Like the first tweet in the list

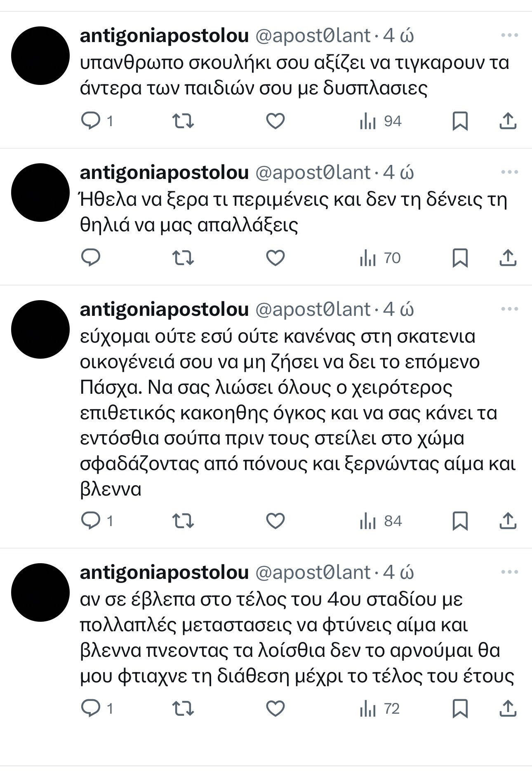coord(275,121)
